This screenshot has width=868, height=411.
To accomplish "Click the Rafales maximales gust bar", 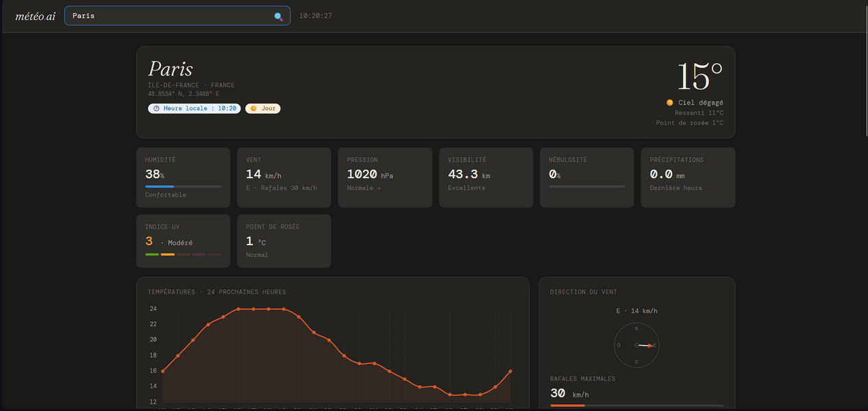I will [x=636, y=406].
